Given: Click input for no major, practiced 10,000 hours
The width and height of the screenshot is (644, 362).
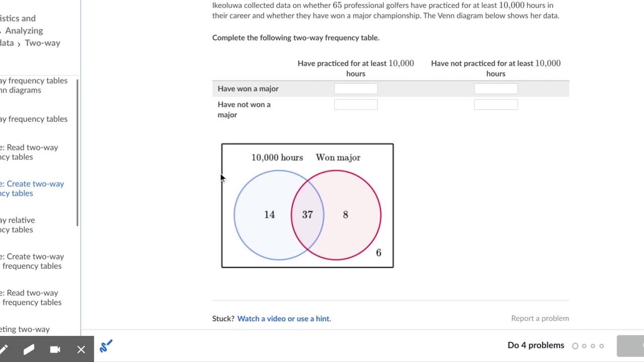Looking at the screenshot, I should coord(356,104).
